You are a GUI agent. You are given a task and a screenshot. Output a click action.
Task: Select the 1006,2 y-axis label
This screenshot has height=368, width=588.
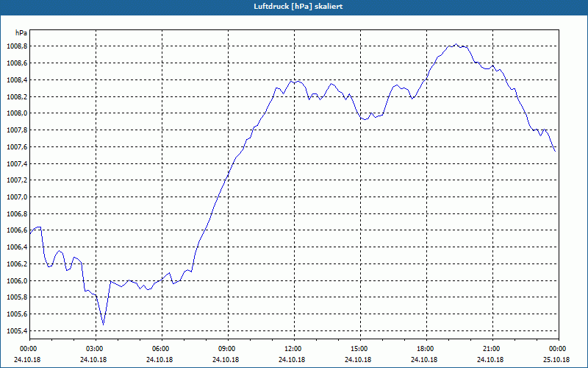(16, 264)
